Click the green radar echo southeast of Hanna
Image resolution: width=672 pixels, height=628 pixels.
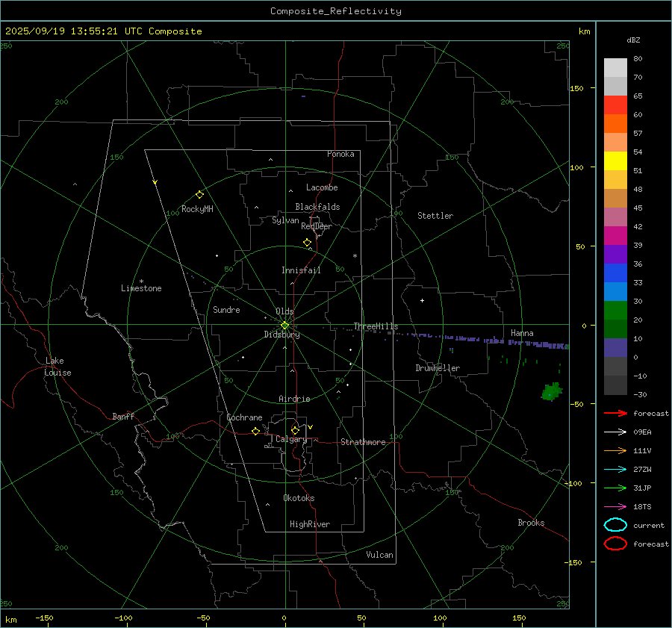(552, 391)
